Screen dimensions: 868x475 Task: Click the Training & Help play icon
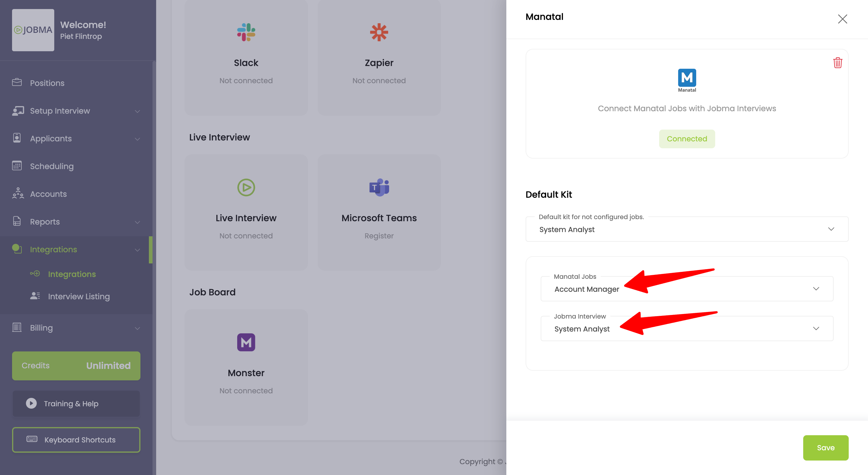[31, 403]
